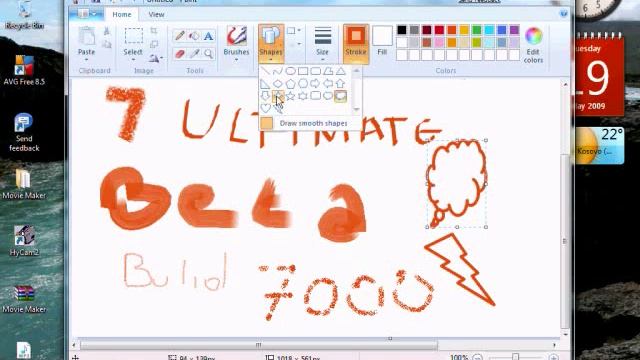Screen dimensions: 640x360
Task: Click the zoom slider in status bar
Action: 515,357
